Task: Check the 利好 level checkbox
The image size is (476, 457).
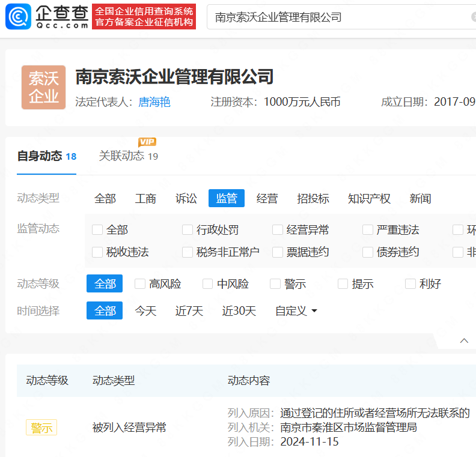Action: click(x=410, y=284)
